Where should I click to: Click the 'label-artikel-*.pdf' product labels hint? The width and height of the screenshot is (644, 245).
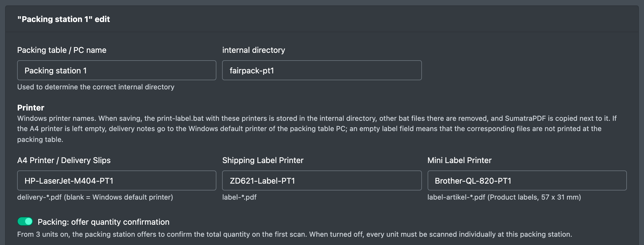504,197
